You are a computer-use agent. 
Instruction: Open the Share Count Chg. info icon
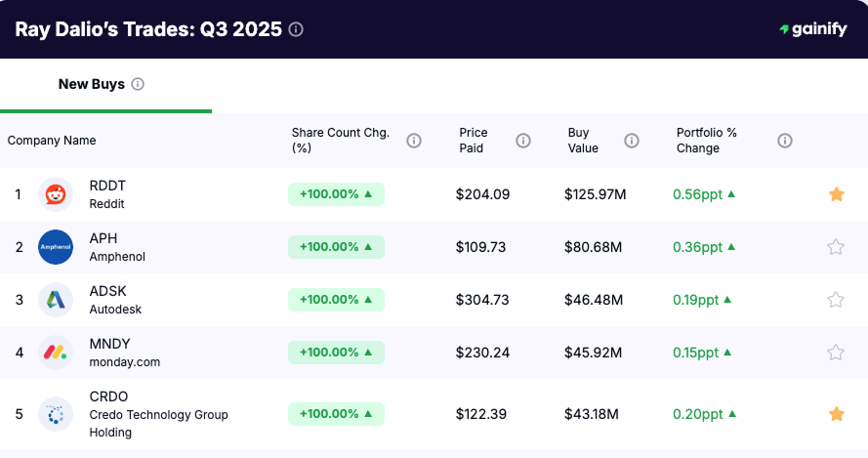click(x=414, y=141)
